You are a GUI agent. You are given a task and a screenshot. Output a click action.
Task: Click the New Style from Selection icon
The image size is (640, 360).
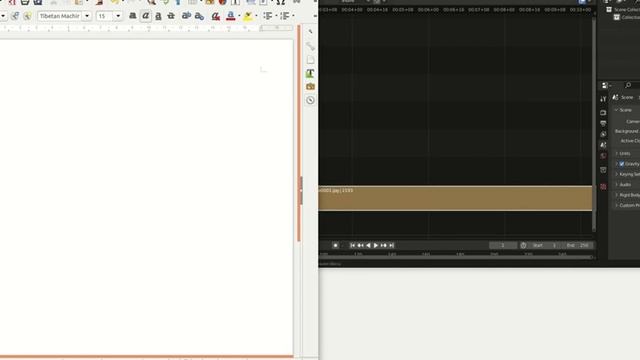tap(27, 16)
